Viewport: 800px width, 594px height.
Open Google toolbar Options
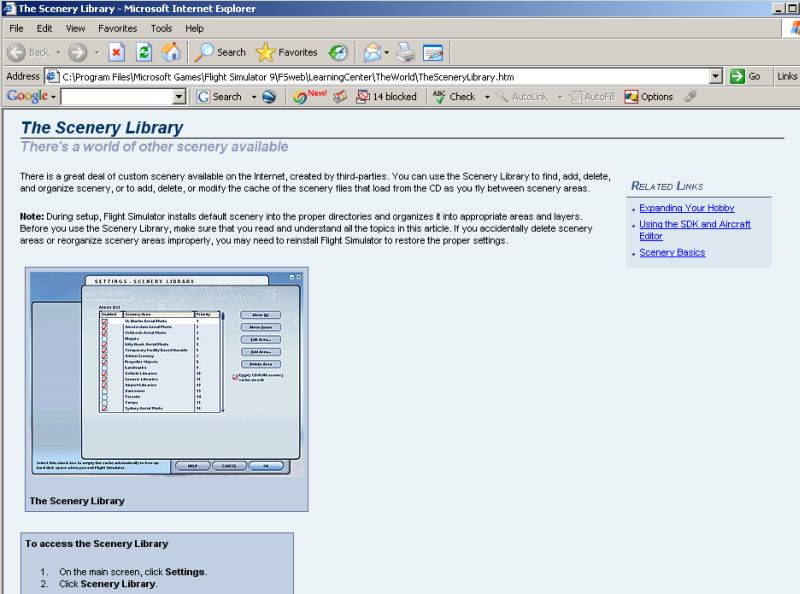(x=648, y=96)
